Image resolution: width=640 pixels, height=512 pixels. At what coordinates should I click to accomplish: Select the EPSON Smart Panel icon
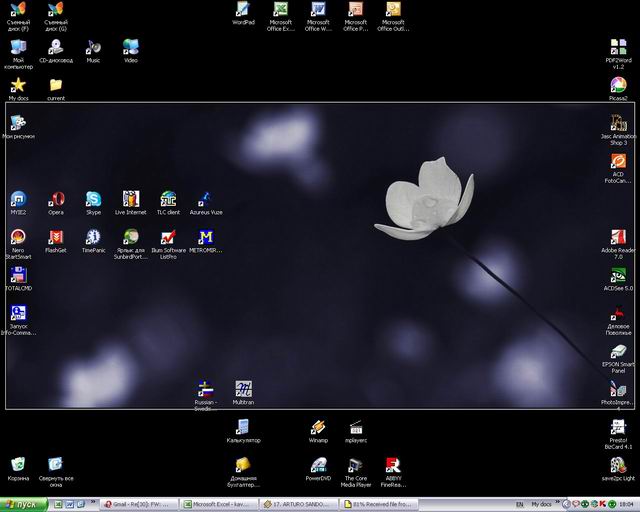coord(618,358)
